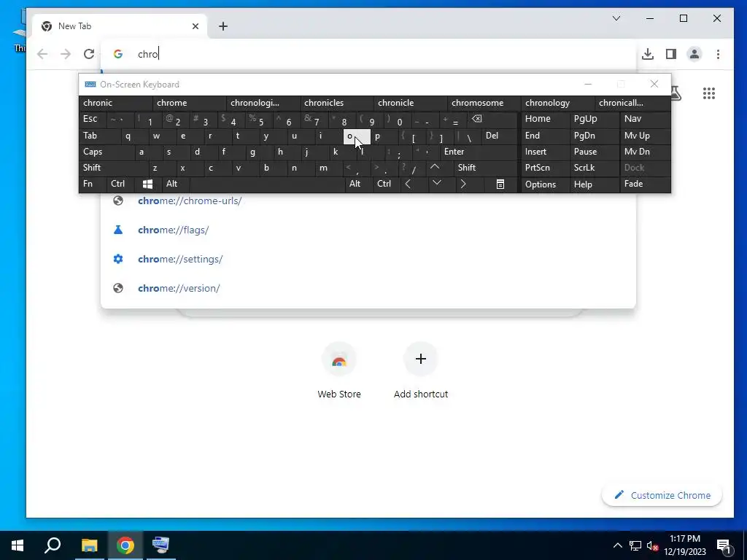Choose 'chronicles' word prediction

point(336,103)
